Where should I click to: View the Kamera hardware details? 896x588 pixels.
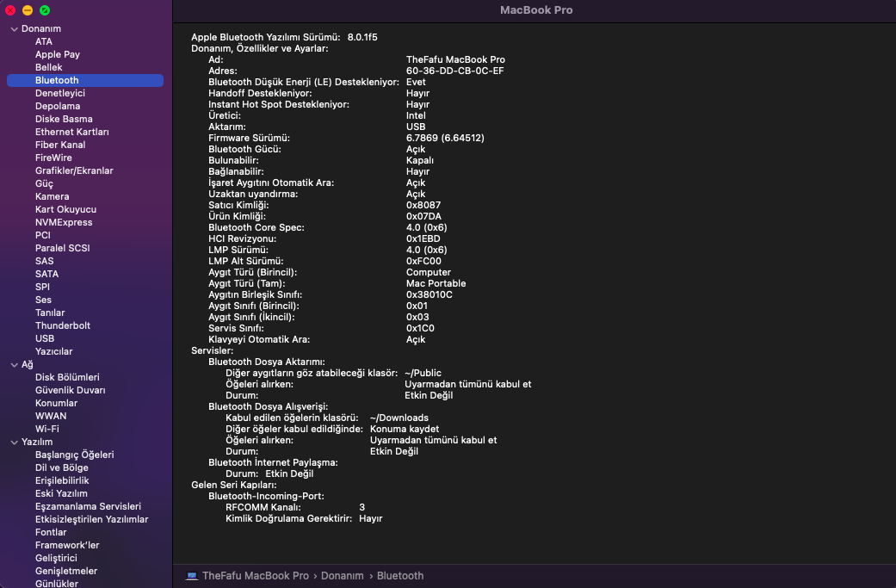click(x=52, y=196)
